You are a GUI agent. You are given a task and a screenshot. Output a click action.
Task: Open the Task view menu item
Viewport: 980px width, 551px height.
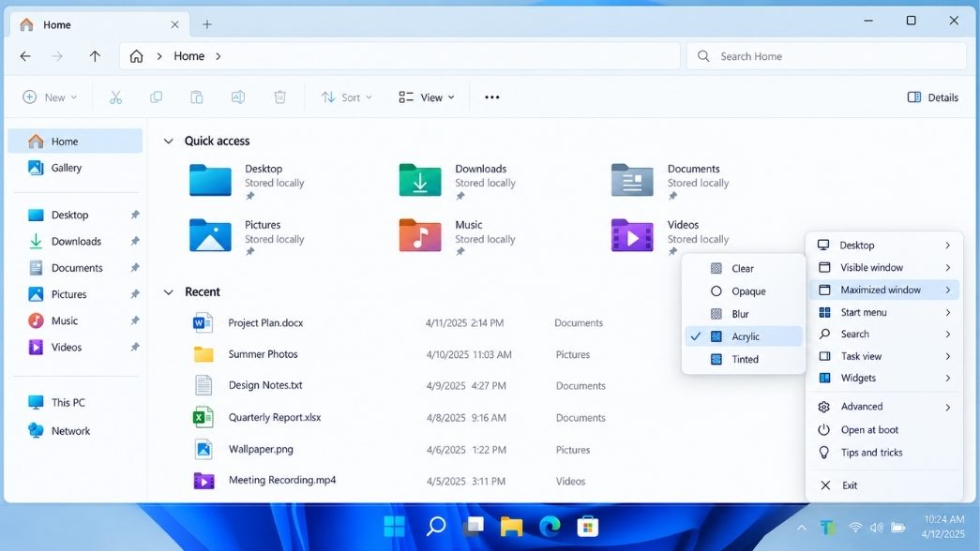tap(884, 356)
